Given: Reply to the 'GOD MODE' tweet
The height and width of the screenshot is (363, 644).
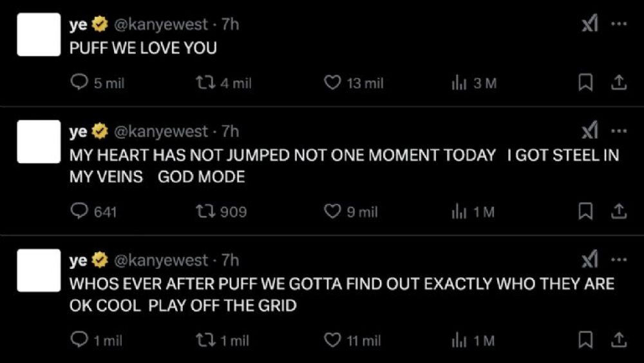Looking at the screenshot, I should coord(79,211).
